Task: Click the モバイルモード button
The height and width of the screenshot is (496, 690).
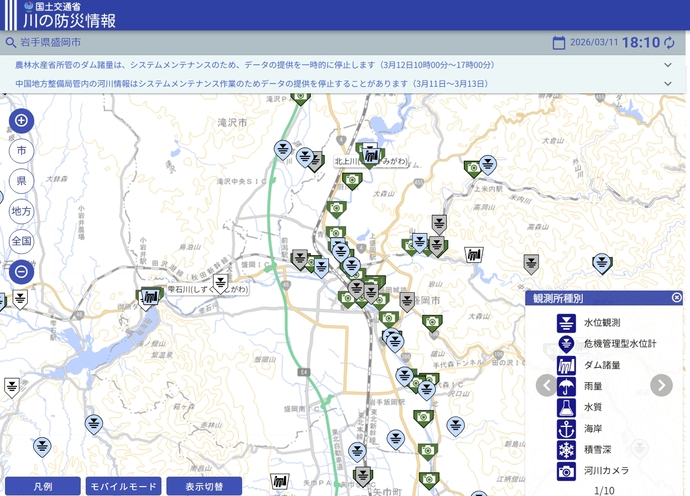Action: click(123, 486)
